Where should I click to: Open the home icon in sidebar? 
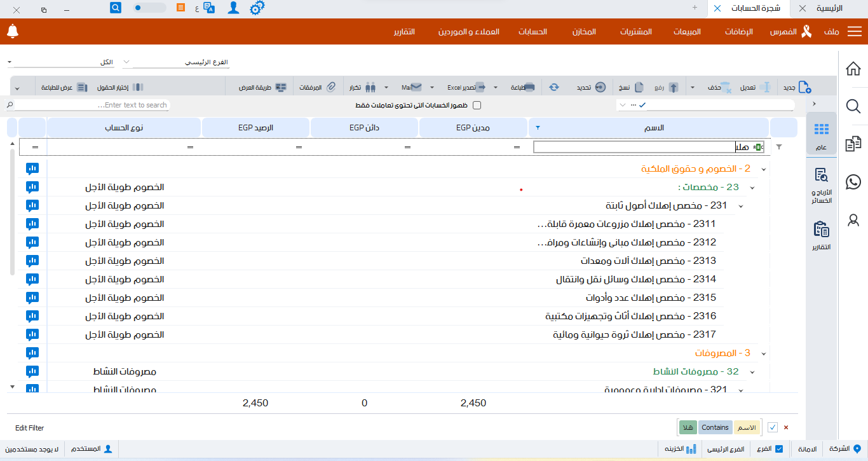point(853,69)
